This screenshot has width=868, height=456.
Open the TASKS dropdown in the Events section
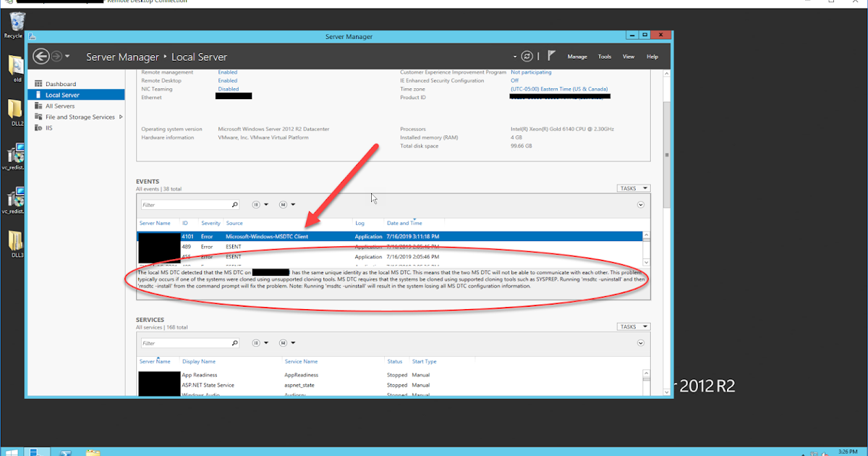point(632,187)
